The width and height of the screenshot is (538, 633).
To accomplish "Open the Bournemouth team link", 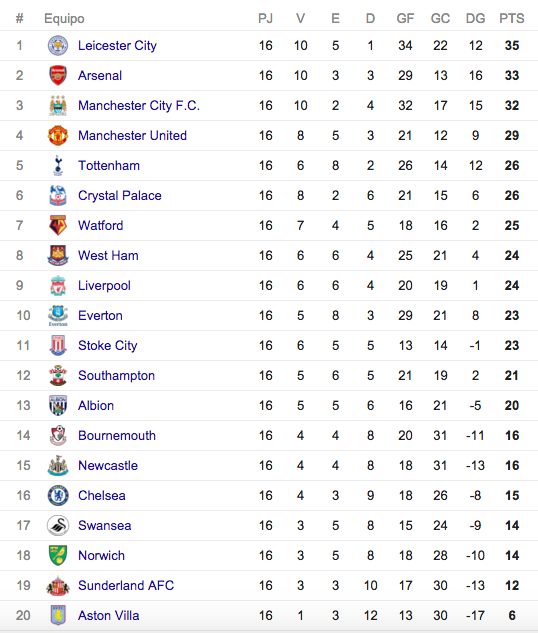I will click(x=117, y=436).
